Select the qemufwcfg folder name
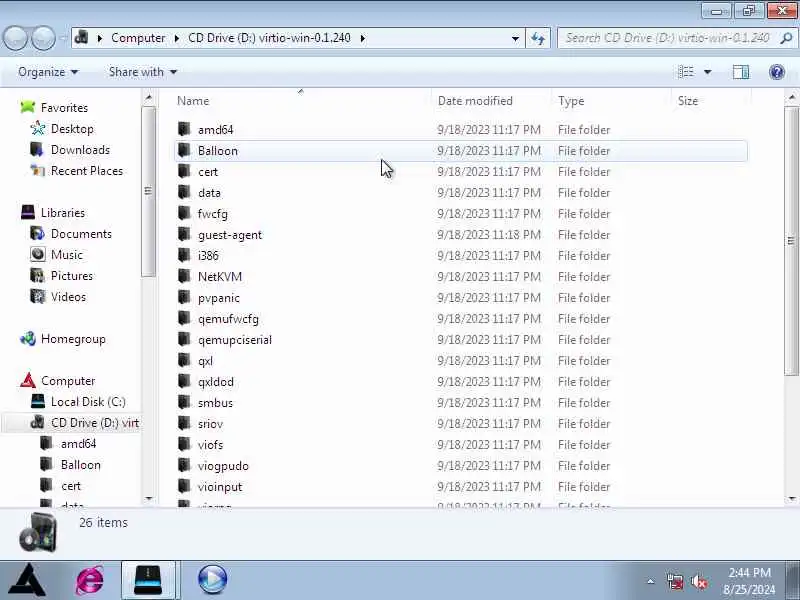The width and height of the screenshot is (800, 600). click(228, 319)
